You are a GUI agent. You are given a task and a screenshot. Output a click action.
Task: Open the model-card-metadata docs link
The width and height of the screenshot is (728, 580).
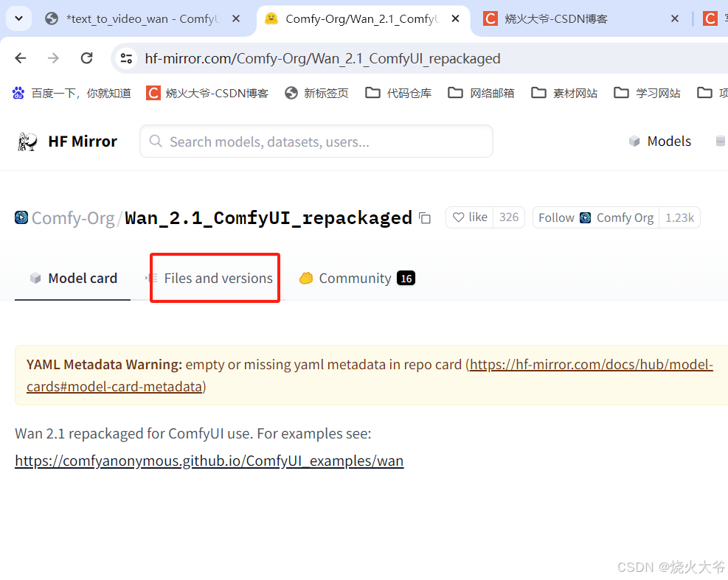pyautogui.click(x=370, y=375)
